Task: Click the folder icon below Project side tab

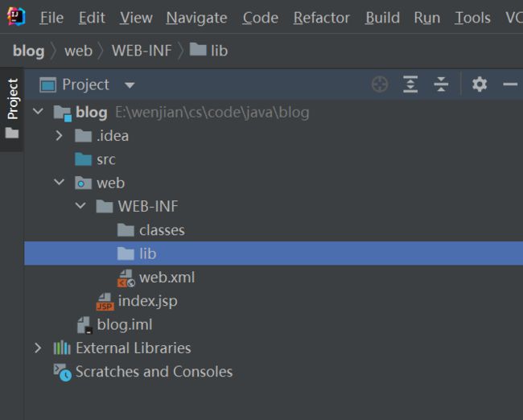Action: (12, 133)
